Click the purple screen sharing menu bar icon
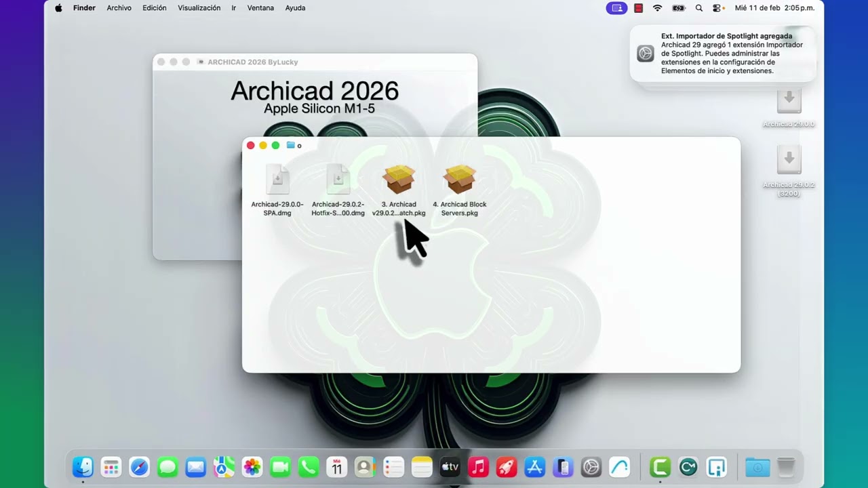The width and height of the screenshot is (868, 488). pyautogui.click(x=616, y=8)
